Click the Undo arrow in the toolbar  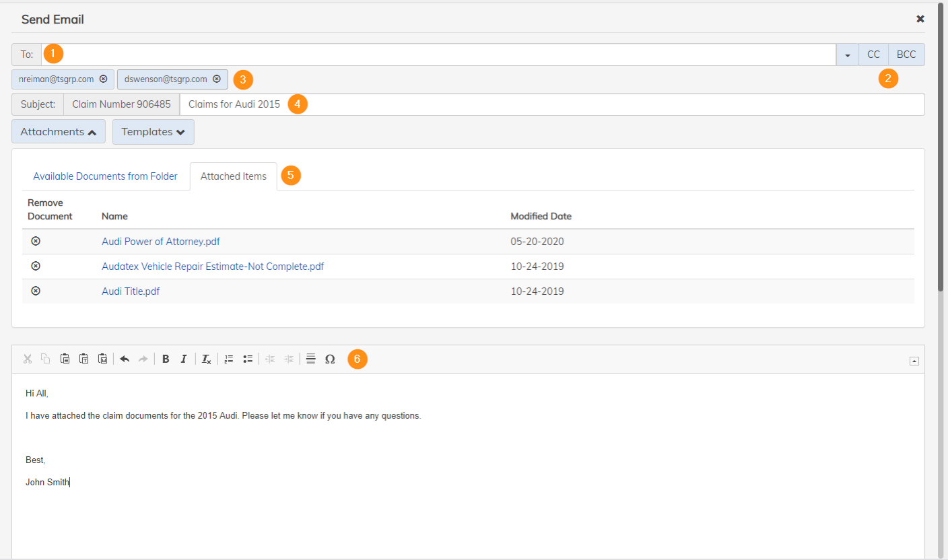pos(125,359)
